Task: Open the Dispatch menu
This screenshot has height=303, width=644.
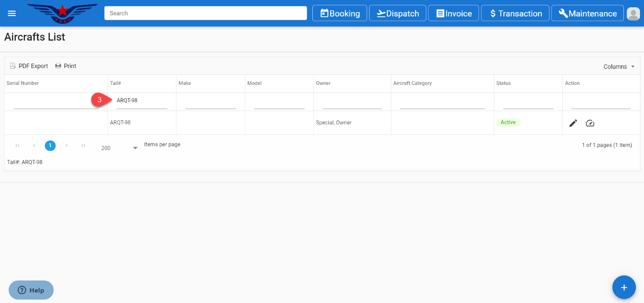Action: tap(398, 13)
